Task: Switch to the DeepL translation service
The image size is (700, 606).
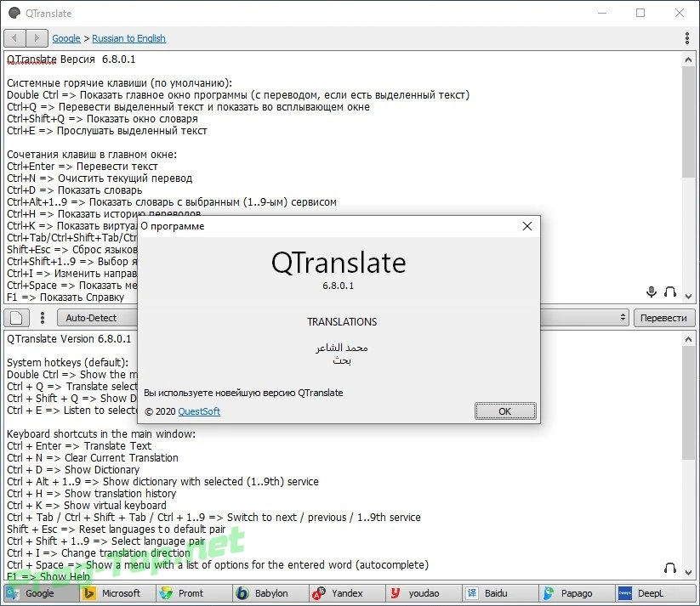Action: tap(654, 593)
